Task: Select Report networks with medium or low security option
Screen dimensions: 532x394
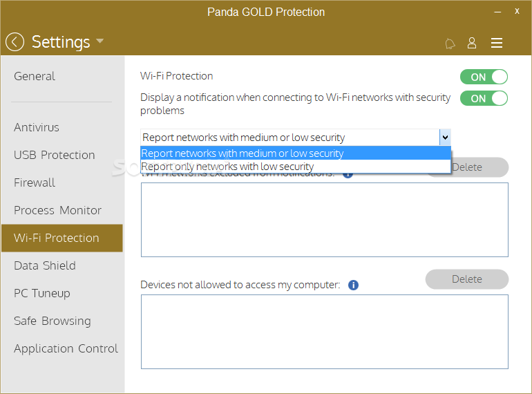Action: pos(296,153)
